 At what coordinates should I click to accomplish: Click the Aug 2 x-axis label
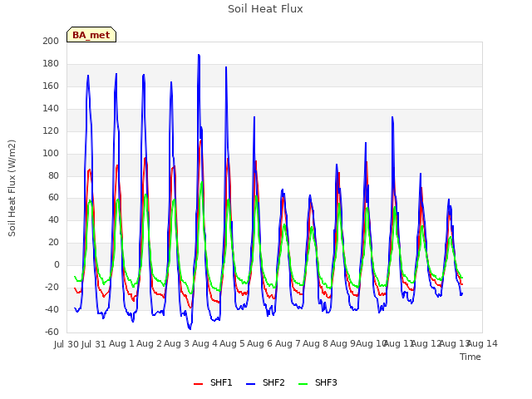tap(150, 343)
